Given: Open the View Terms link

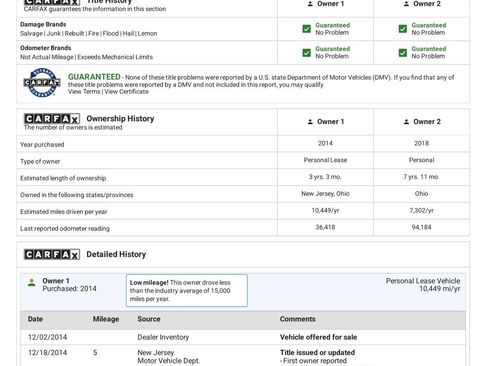Looking at the screenshot, I should click(84, 92).
